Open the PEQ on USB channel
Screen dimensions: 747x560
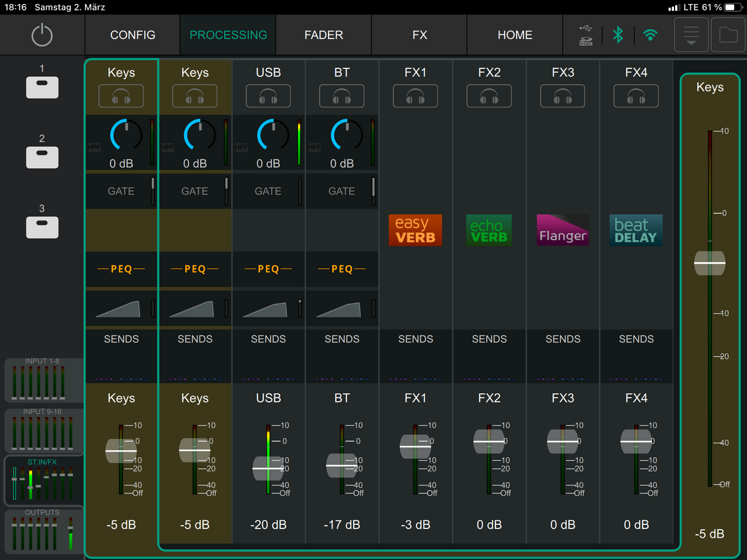268,269
